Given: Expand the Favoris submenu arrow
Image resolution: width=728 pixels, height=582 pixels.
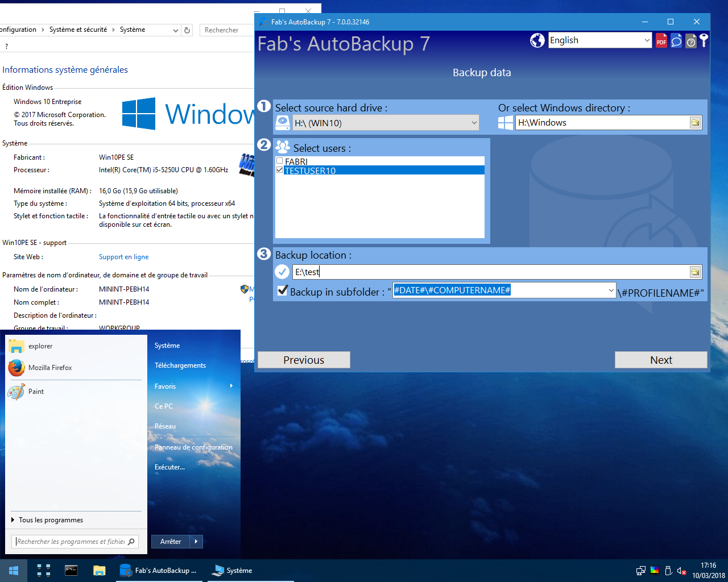Looking at the screenshot, I should point(231,386).
